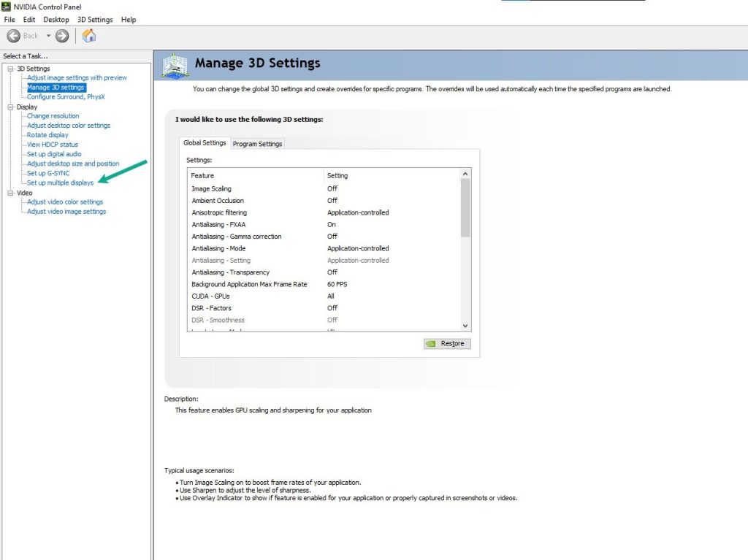Switch to the Global Settings tab
This screenshot has width=748, height=560.
tap(205, 142)
